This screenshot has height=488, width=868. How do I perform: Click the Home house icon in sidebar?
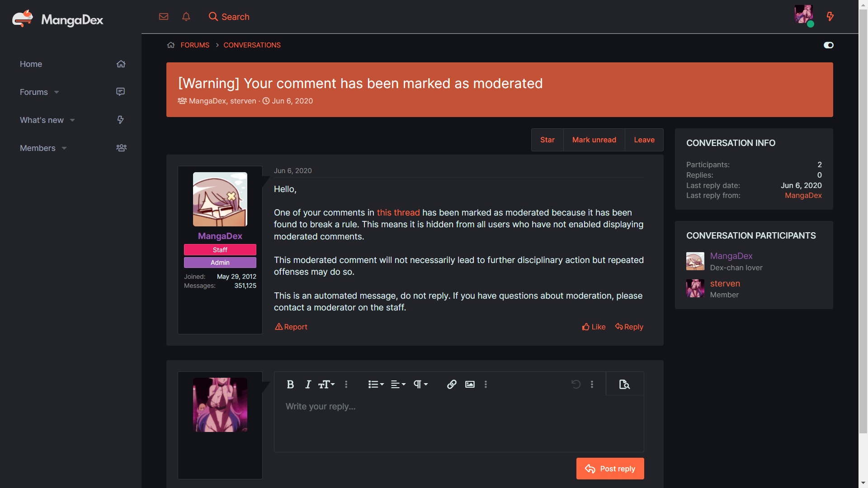tap(121, 64)
